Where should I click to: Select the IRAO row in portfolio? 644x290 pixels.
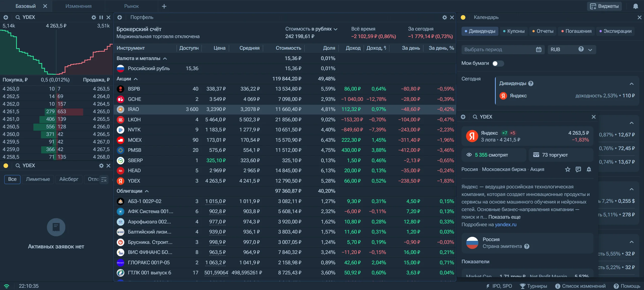pos(285,109)
